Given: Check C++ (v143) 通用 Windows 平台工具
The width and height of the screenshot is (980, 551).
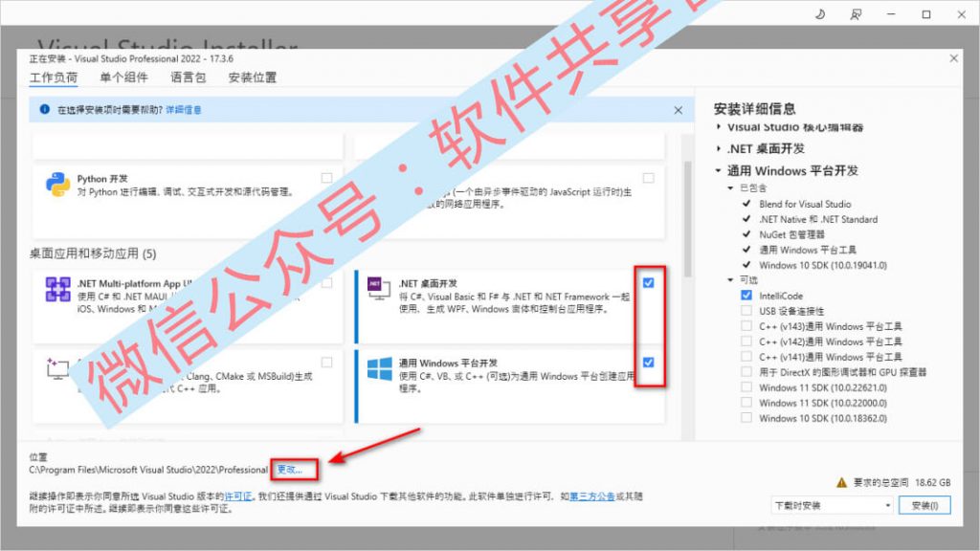Looking at the screenshot, I should [x=746, y=325].
